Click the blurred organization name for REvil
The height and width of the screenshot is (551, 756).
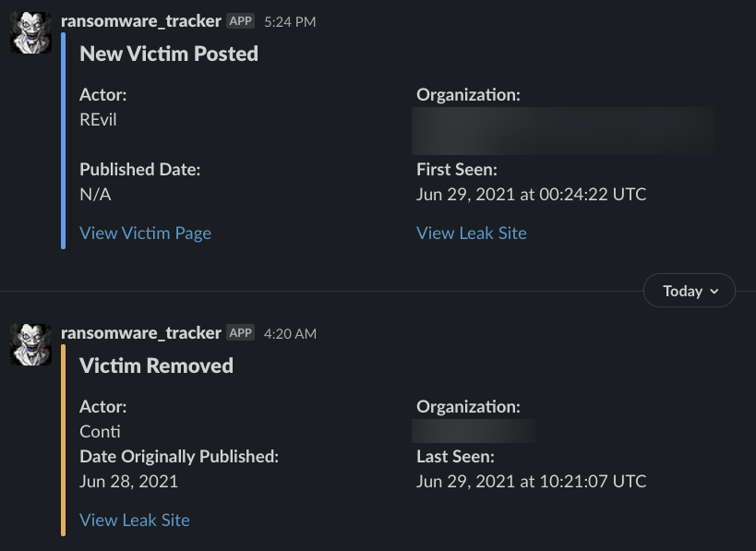click(563, 131)
